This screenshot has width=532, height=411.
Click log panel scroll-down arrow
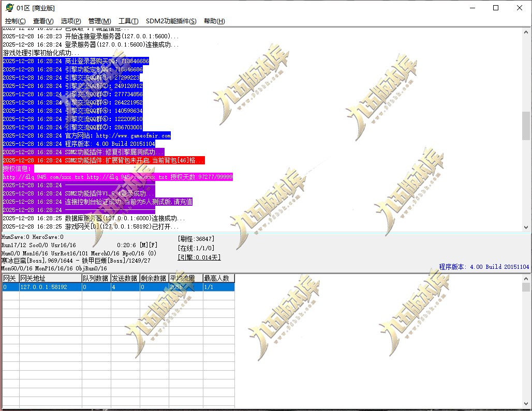pos(526,227)
